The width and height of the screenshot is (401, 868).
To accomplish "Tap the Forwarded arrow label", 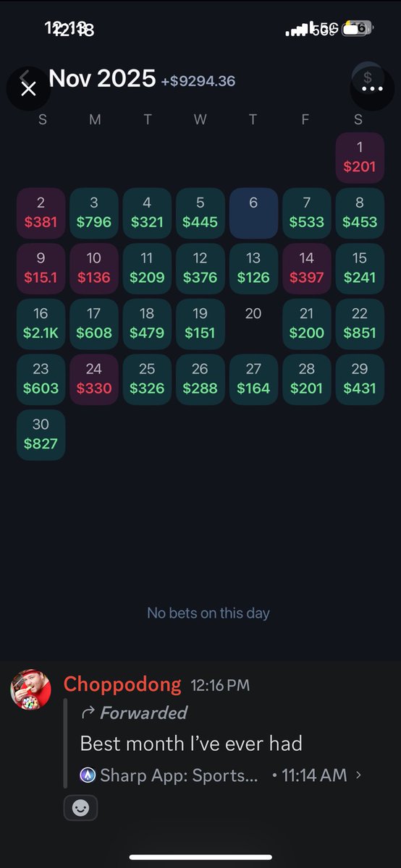I will point(135,713).
